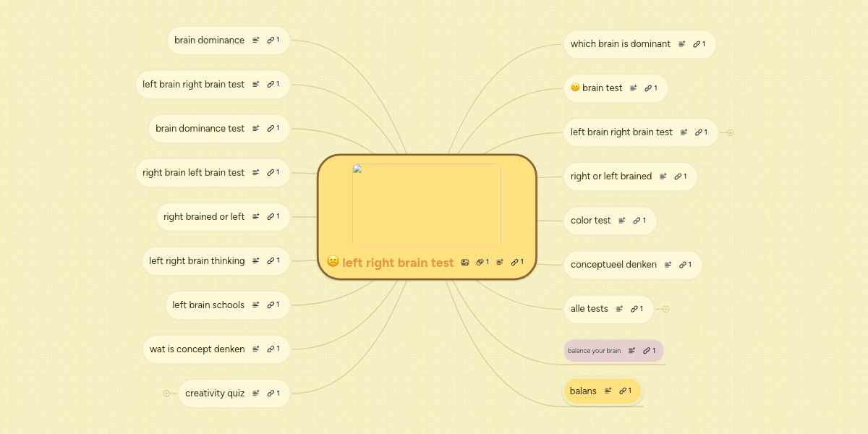868x434 pixels.
Task: Select brain test label text
Action: pyautogui.click(x=603, y=88)
